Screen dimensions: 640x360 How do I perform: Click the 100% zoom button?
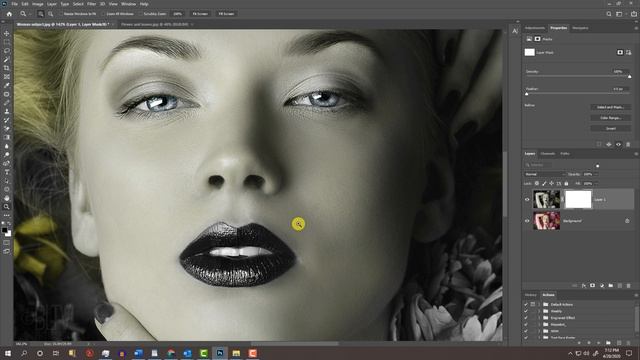click(x=178, y=14)
